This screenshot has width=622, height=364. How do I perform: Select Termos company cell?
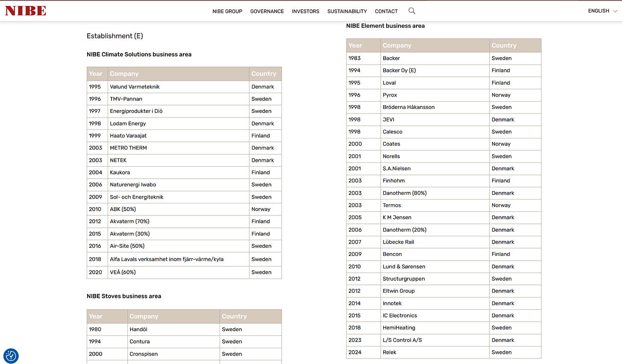[x=435, y=205]
